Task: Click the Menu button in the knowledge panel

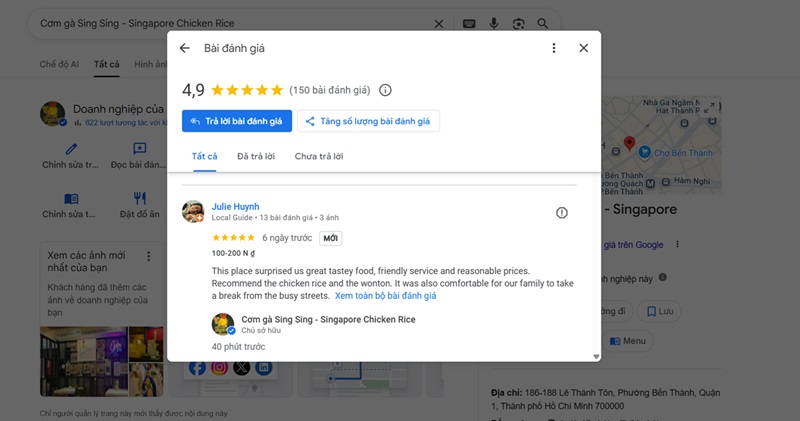Action: point(628,341)
